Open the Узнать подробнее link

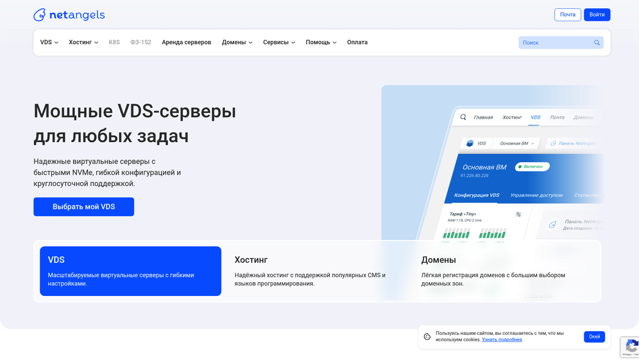coord(501,339)
